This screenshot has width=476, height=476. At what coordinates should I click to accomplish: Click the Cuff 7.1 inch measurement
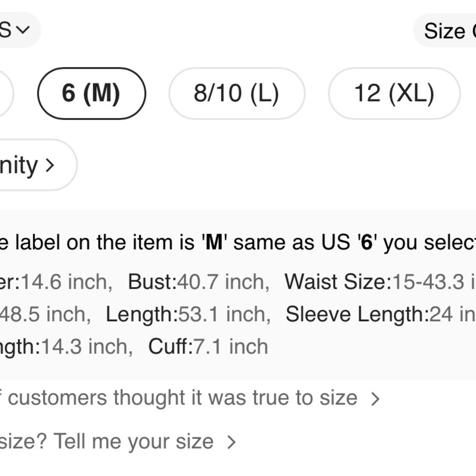click(x=208, y=347)
